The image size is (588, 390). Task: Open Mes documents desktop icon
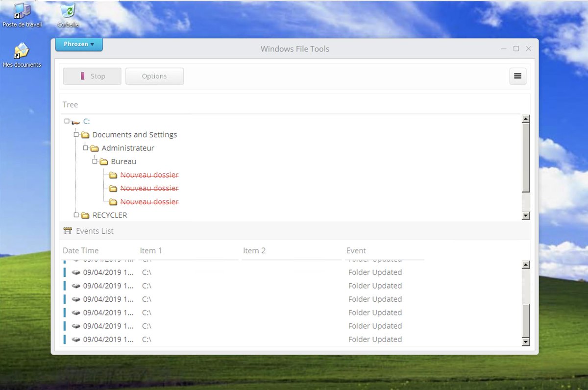coord(22,55)
